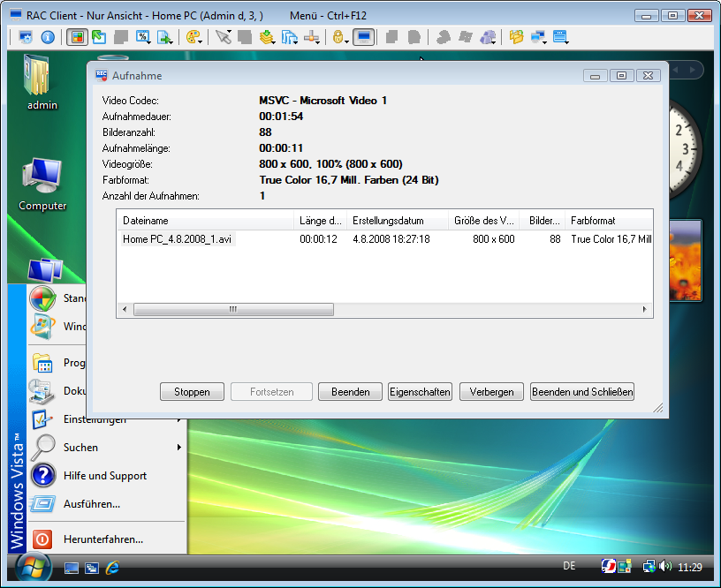Viewport: 721px width, 588px height.
Task: Click the red power icon beside Herunterfahren
Action: point(42,539)
